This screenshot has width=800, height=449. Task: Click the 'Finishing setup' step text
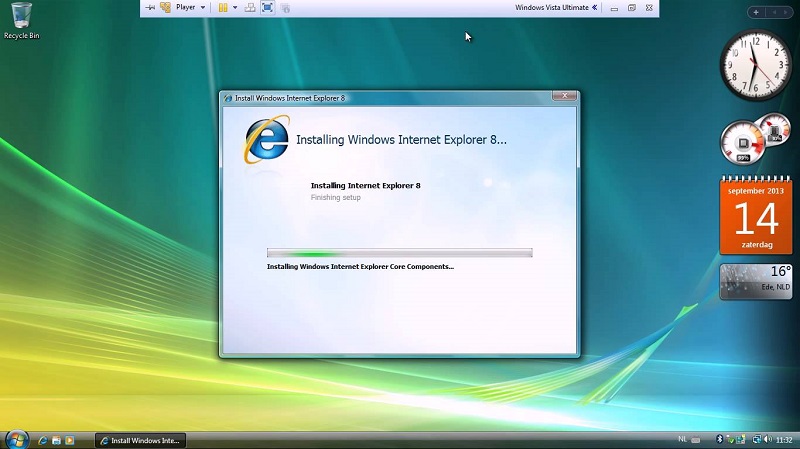(336, 197)
